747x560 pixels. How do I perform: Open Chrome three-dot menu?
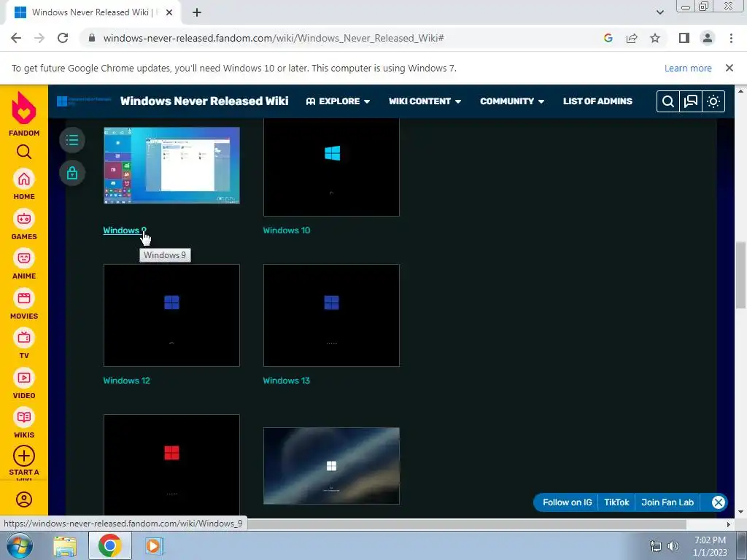click(x=731, y=38)
